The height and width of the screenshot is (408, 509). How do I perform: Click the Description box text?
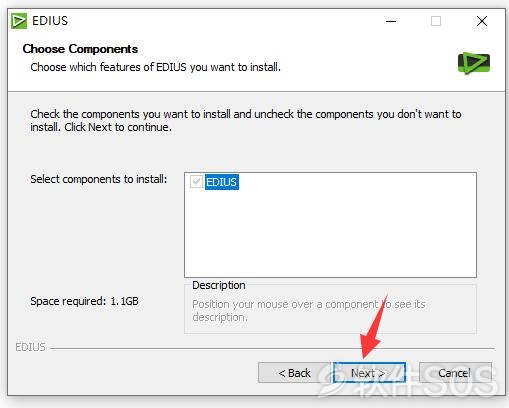(x=309, y=310)
